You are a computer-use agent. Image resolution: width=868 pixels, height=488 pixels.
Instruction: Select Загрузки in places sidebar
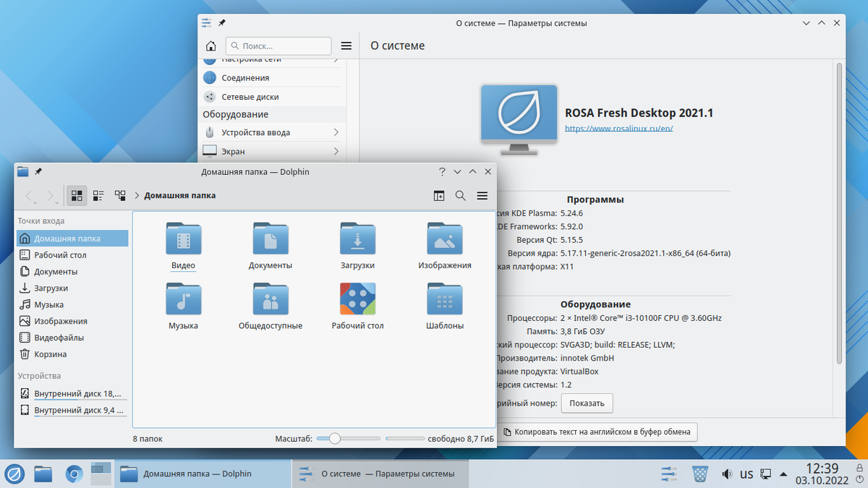(x=72, y=288)
